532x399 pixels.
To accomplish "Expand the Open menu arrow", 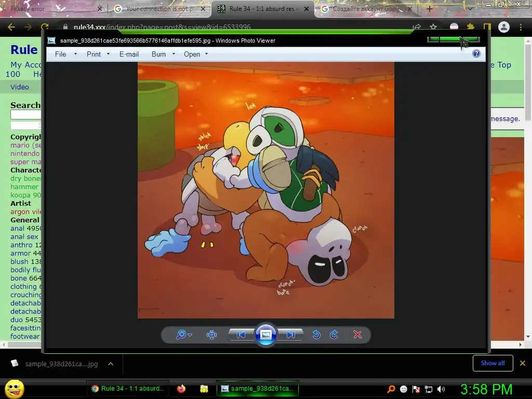I will pyautogui.click(x=206, y=54).
